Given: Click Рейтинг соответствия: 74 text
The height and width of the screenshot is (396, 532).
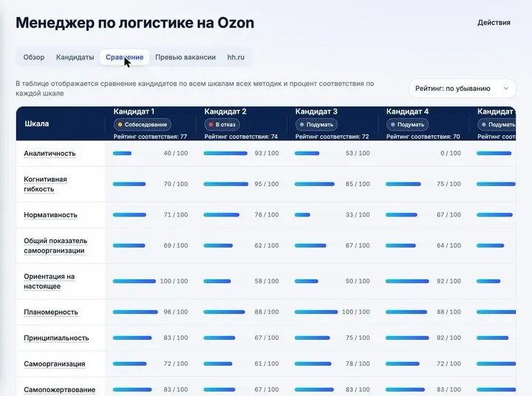Looking at the screenshot, I should (x=241, y=137).
